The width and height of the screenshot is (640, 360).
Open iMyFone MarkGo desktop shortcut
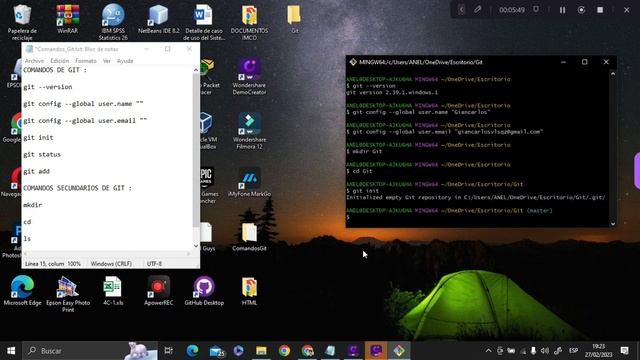point(249,182)
